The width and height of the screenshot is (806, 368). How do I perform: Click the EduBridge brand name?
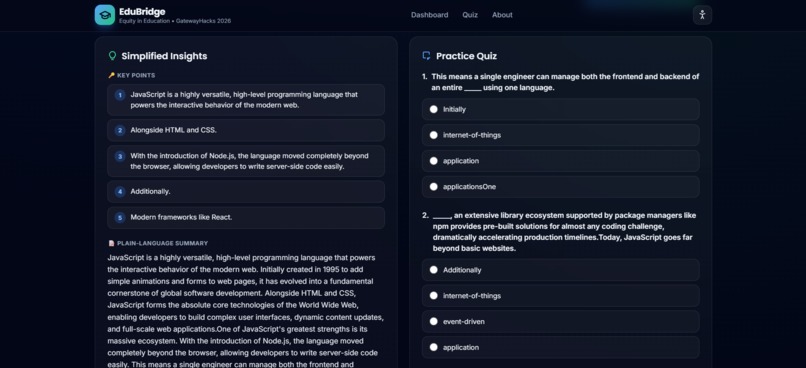[x=142, y=11]
